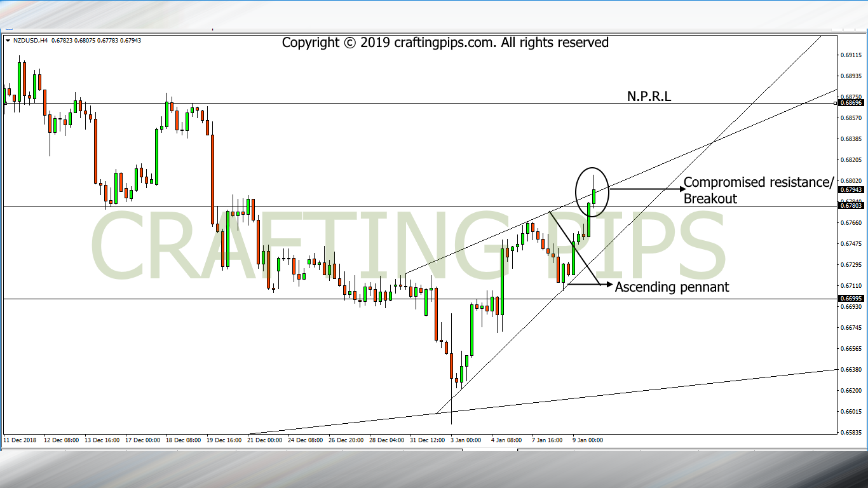Image resolution: width=868 pixels, height=488 pixels.
Task: Click the 0.66565 price scale value
Action: click(x=850, y=348)
